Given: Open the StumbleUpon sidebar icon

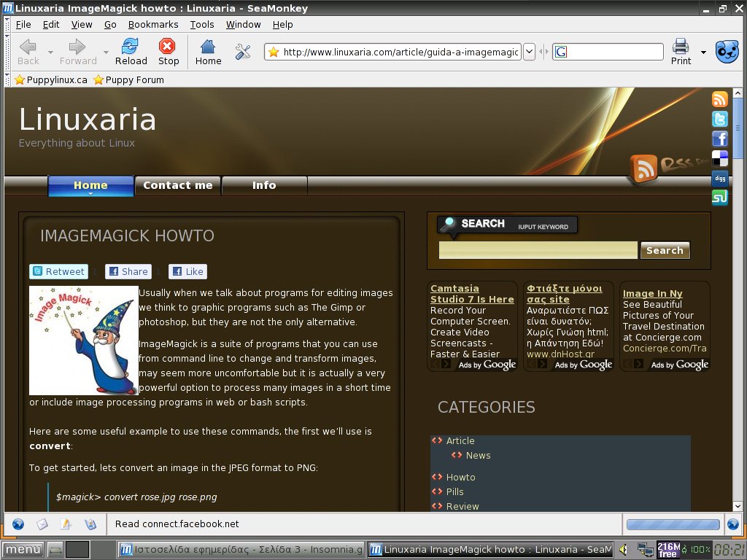Looking at the screenshot, I should coord(720,197).
